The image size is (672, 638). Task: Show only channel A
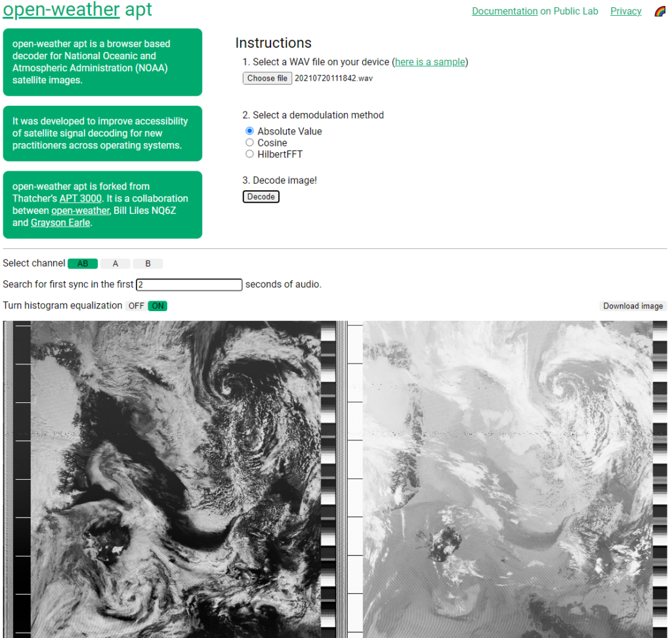click(x=115, y=264)
